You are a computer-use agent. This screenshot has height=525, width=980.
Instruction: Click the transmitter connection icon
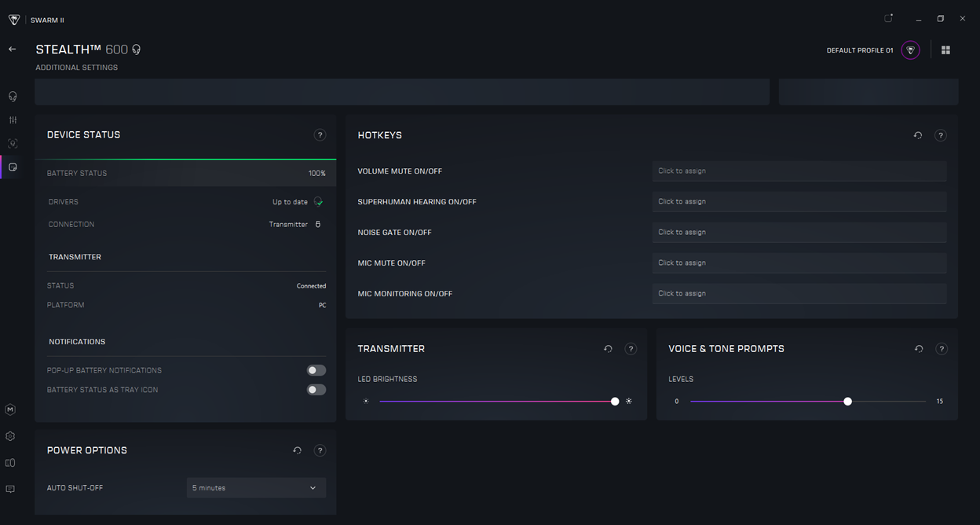(x=318, y=224)
